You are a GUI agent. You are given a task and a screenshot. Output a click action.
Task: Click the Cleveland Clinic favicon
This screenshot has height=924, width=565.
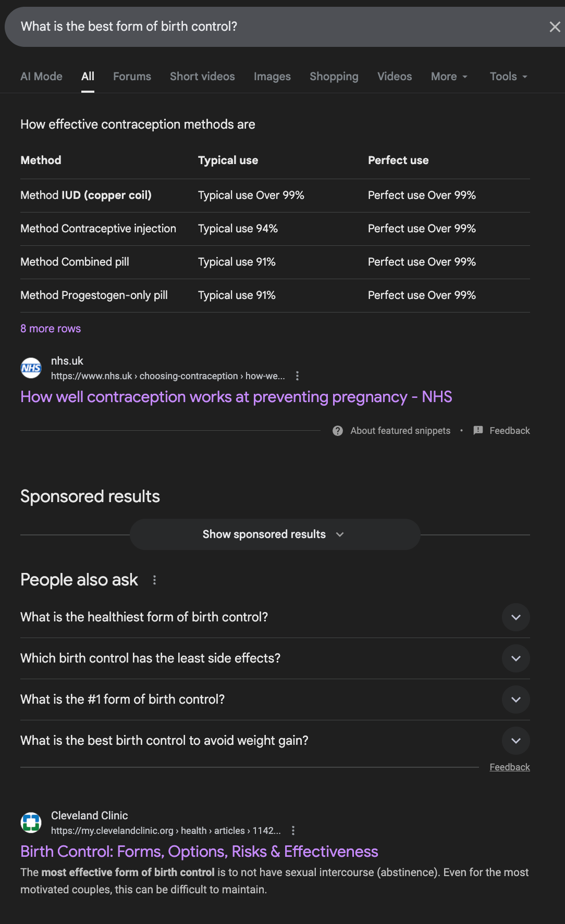pos(31,823)
